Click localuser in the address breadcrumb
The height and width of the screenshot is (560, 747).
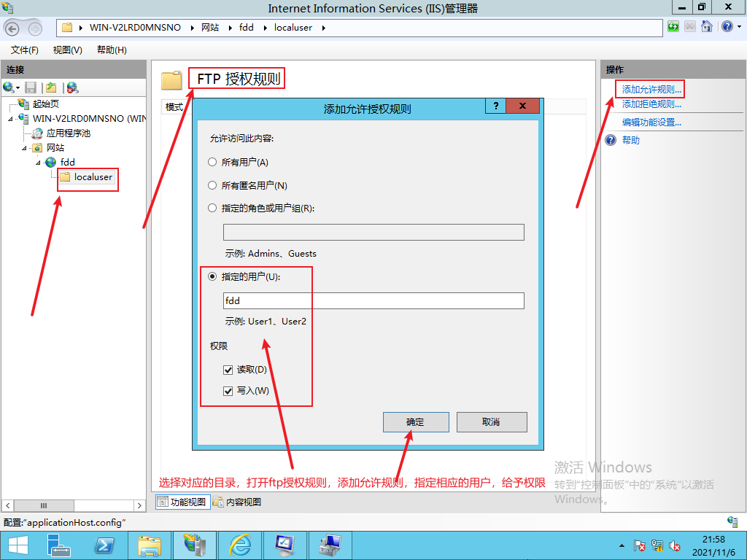coord(293,28)
